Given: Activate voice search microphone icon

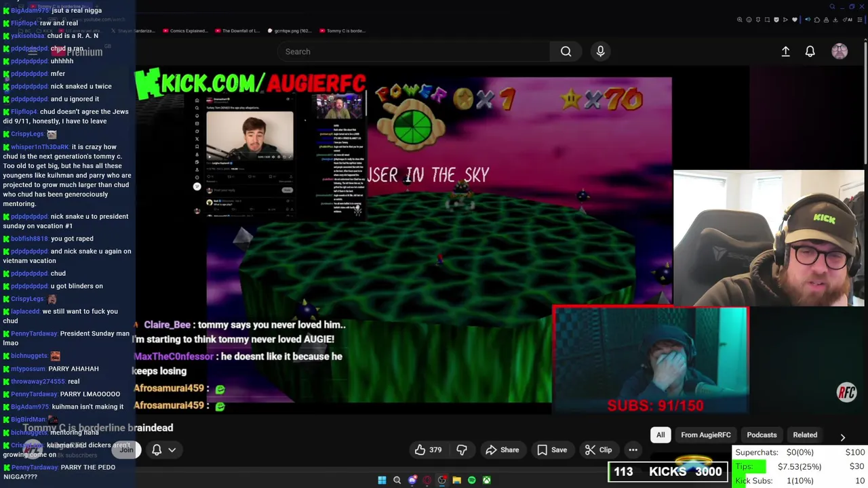Looking at the screenshot, I should tap(600, 52).
